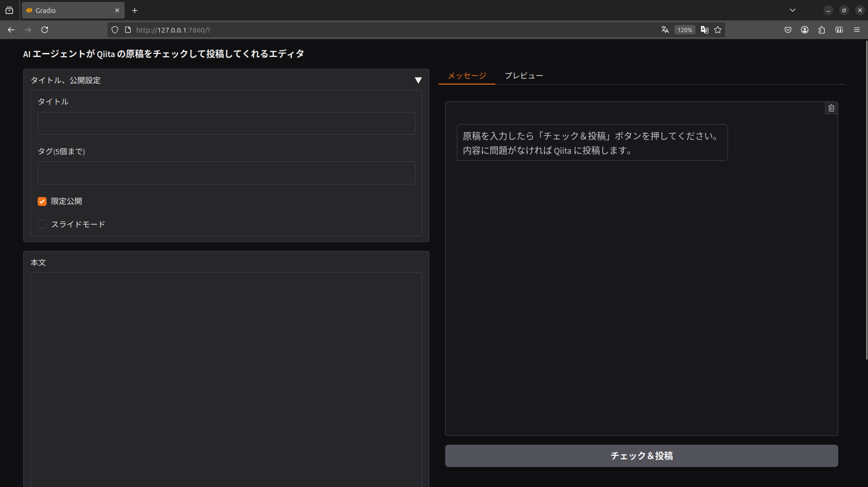Open the translate page icon in address bar
The width and height of the screenshot is (868, 487).
665,30
